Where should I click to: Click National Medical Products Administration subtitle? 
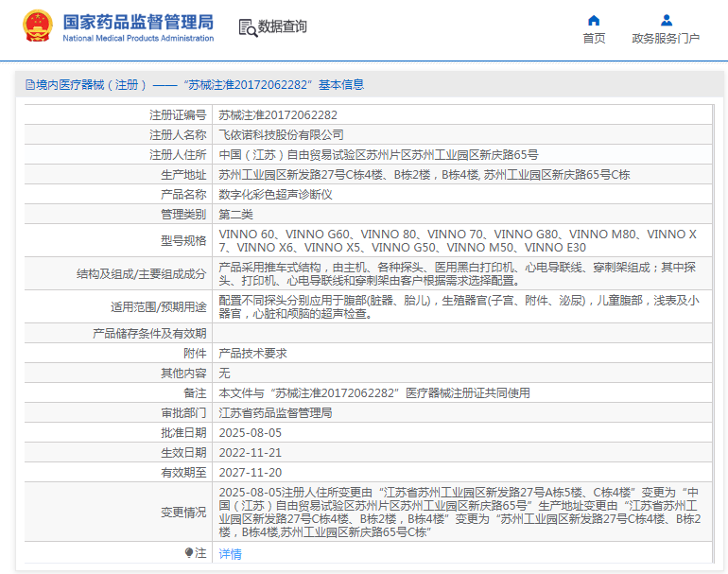(x=138, y=38)
